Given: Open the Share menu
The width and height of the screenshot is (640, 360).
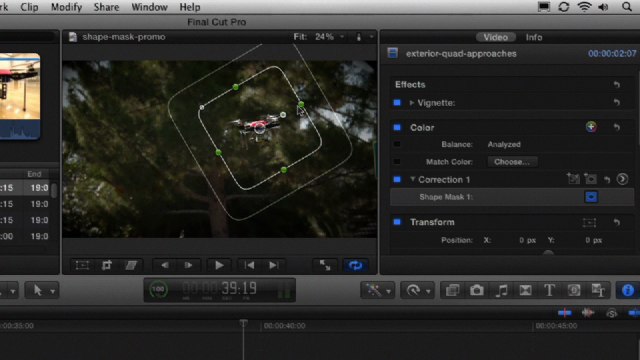Looking at the screenshot, I should click(106, 7).
